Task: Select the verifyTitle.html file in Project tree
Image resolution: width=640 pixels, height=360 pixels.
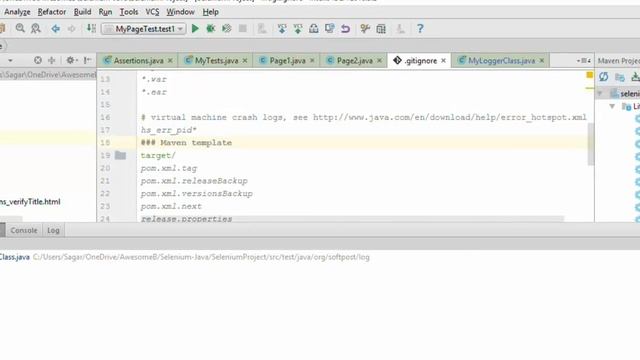Action: click(30, 202)
